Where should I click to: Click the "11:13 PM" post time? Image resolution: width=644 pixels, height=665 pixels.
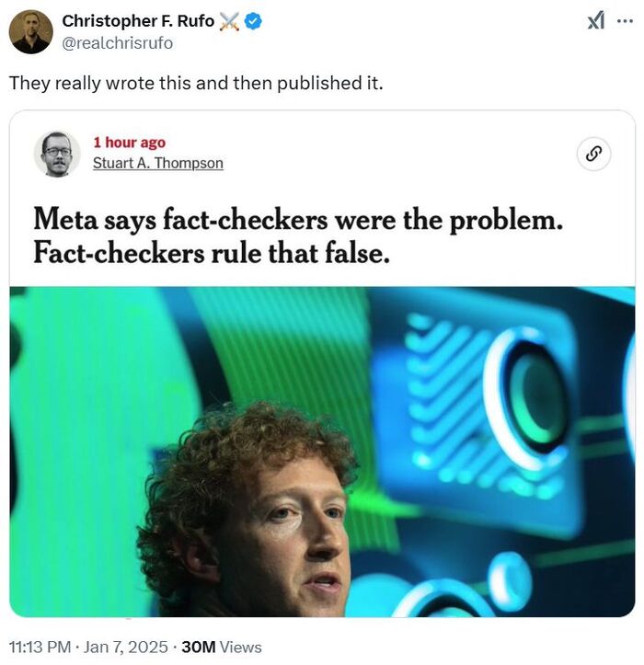tap(39, 648)
